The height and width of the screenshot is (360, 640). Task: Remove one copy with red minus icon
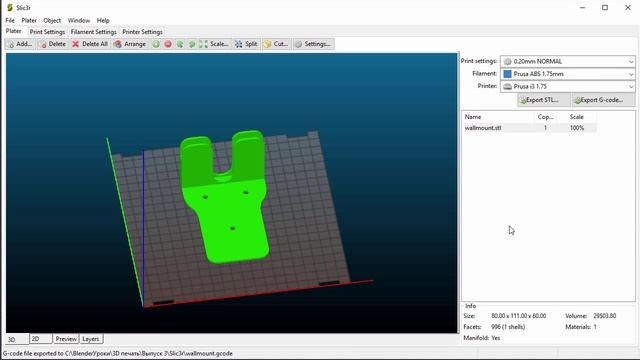(x=168, y=44)
